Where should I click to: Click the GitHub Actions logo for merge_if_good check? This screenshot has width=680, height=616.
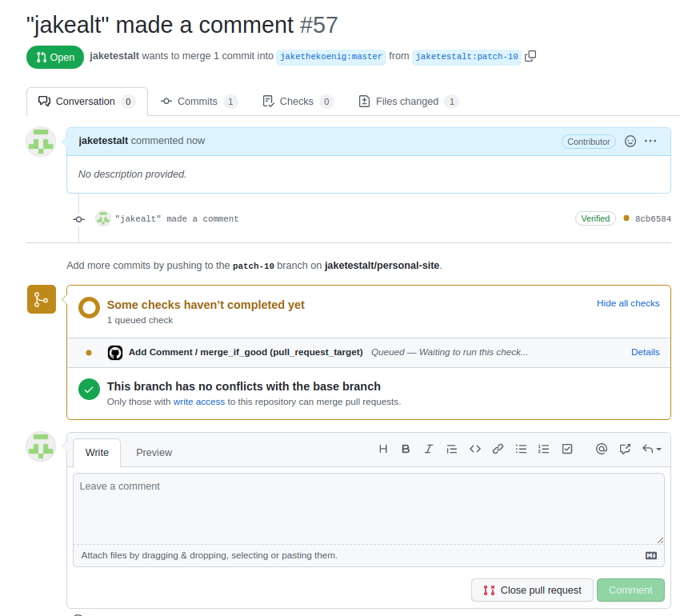[115, 353]
